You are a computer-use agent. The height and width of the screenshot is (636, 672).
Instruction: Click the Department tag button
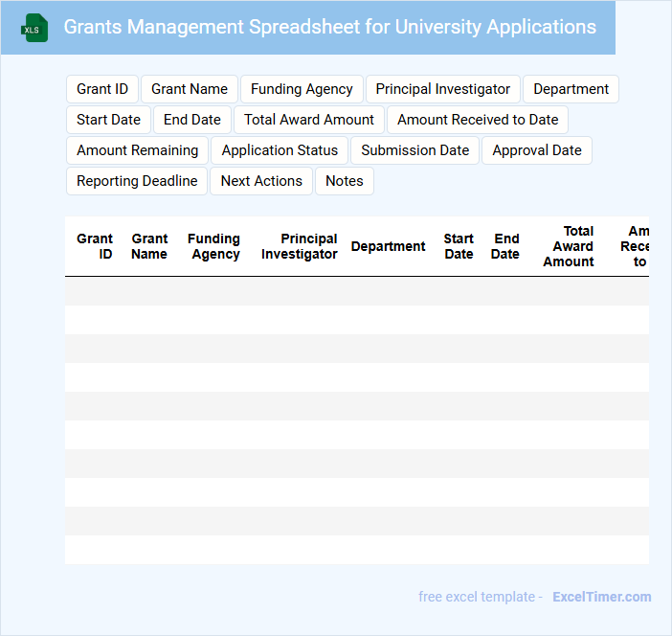click(x=571, y=89)
